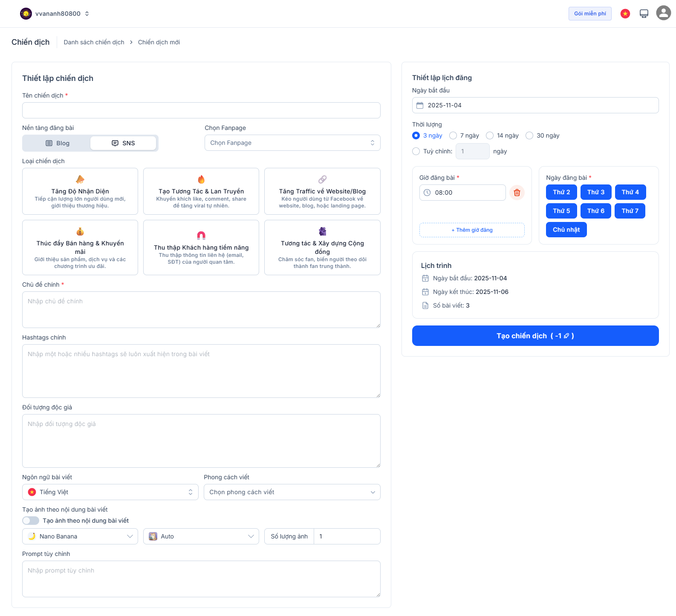
Task: Click the clock icon in posting time field
Action: point(427,193)
